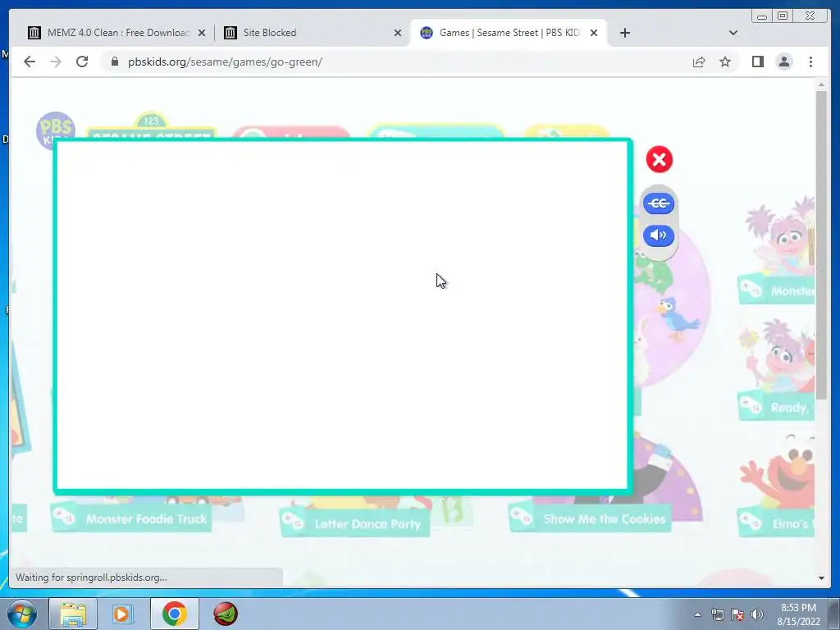Open a new browser tab
The width and height of the screenshot is (840, 630).
tap(624, 33)
